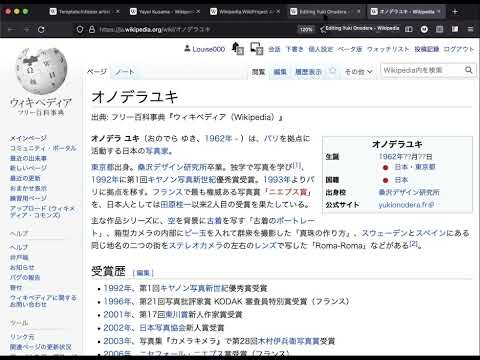Select the ノート page tab
480x360 pixels.
click(x=124, y=72)
